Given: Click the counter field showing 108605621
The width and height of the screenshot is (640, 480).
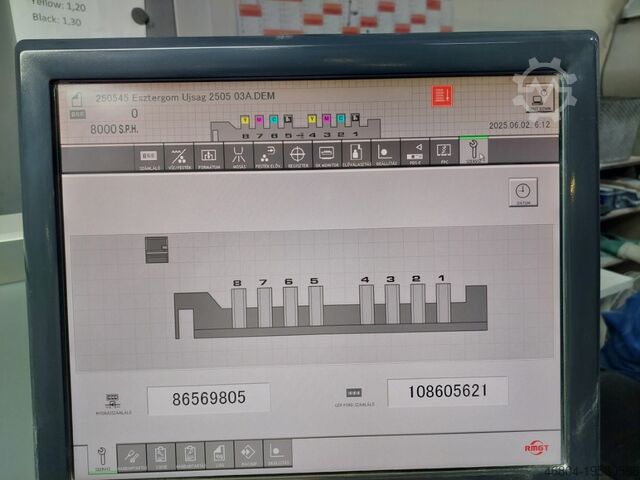Looking at the screenshot, I should coord(447,392).
